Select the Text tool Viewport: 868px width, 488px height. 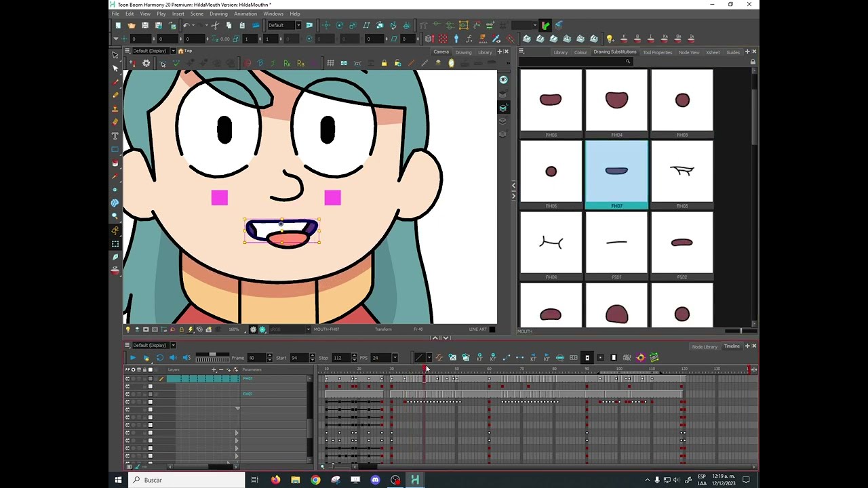[115, 136]
